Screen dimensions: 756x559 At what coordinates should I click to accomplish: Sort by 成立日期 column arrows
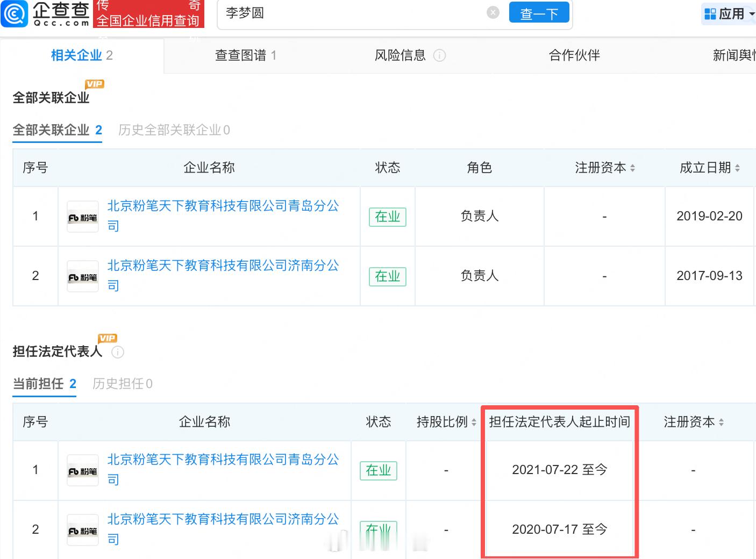[x=737, y=168]
